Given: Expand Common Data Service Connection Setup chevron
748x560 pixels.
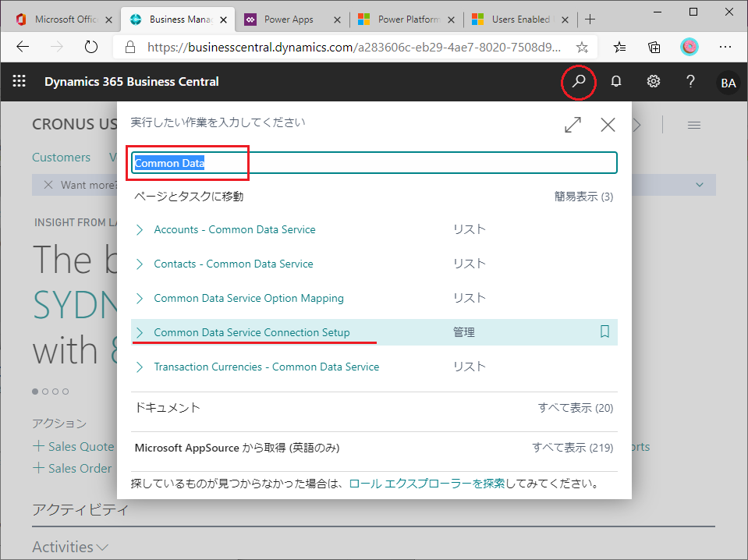Looking at the screenshot, I should [x=140, y=332].
